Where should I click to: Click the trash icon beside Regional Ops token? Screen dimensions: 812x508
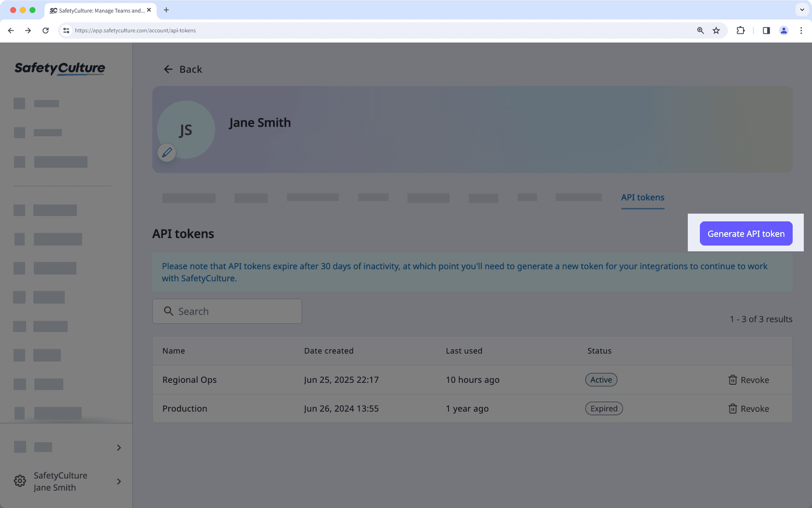(732, 380)
